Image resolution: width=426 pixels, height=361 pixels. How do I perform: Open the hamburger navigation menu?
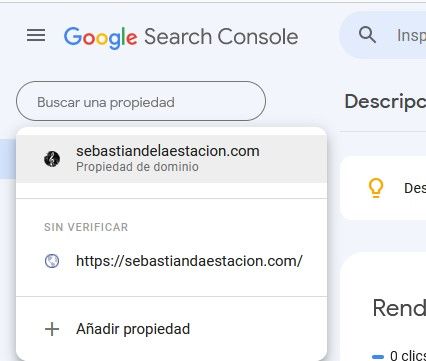point(36,35)
